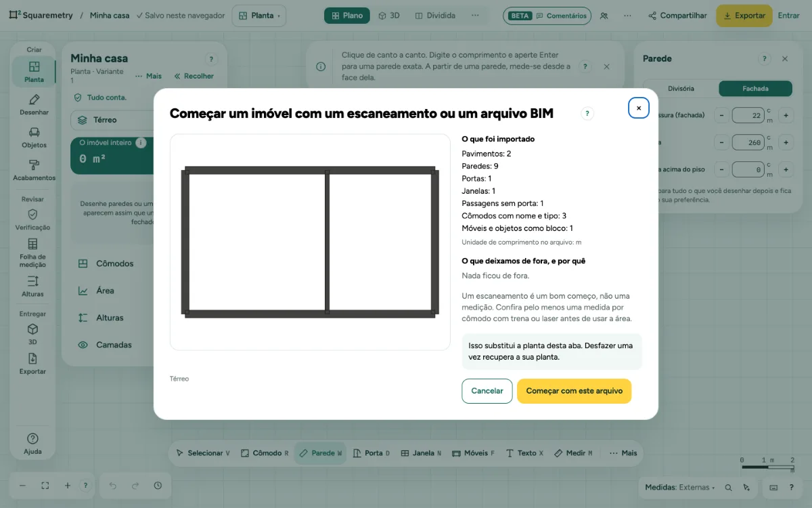Screen dimensions: 812x508
Task: Open help icon in the hint banner
Action: (586, 66)
